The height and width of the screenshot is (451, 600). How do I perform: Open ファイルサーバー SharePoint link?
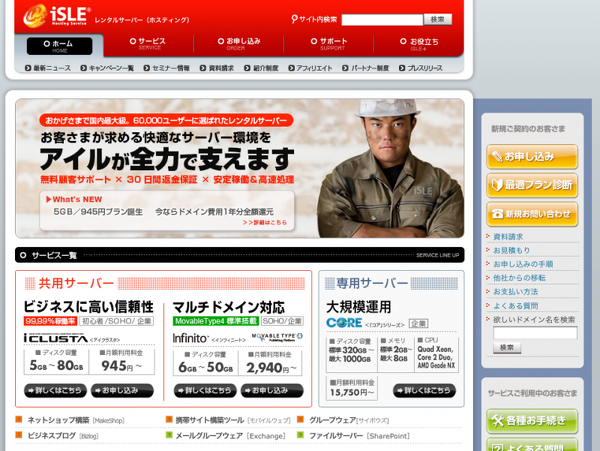(359, 436)
